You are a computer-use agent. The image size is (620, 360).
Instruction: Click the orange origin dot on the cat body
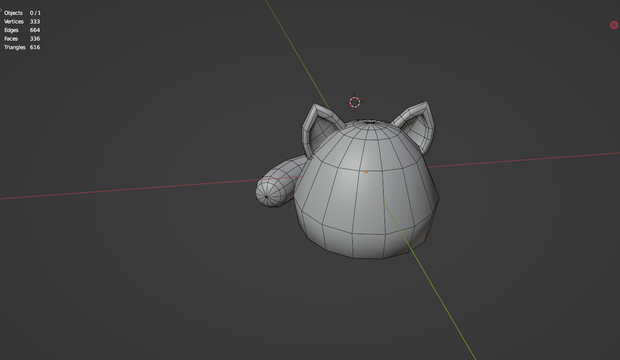tap(366, 172)
